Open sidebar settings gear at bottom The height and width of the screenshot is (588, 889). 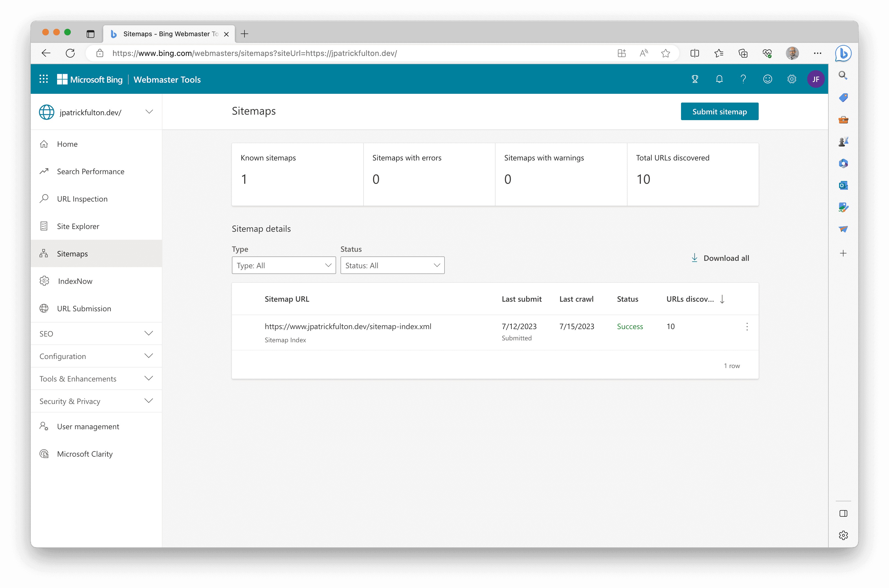point(843,535)
